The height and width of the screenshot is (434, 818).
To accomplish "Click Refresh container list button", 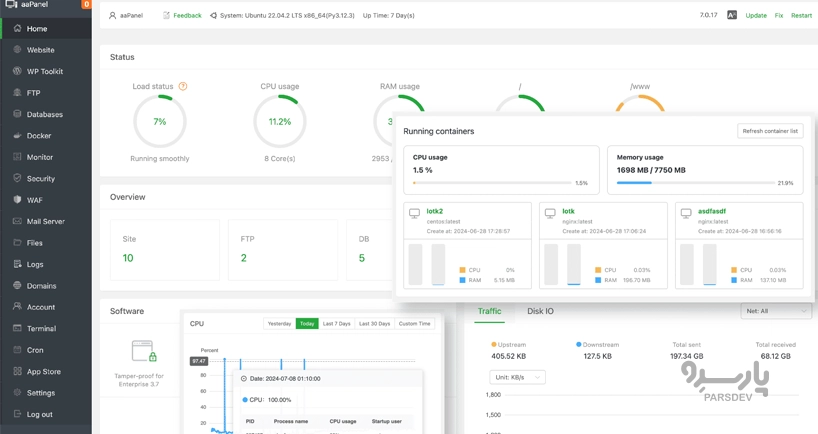I will click(x=770, y=131).
